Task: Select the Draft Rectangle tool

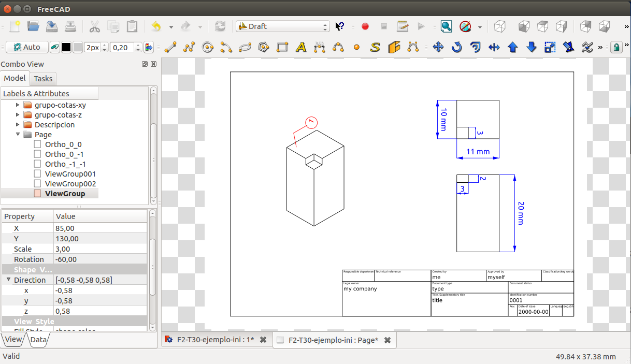Action: tap(282, 48)
